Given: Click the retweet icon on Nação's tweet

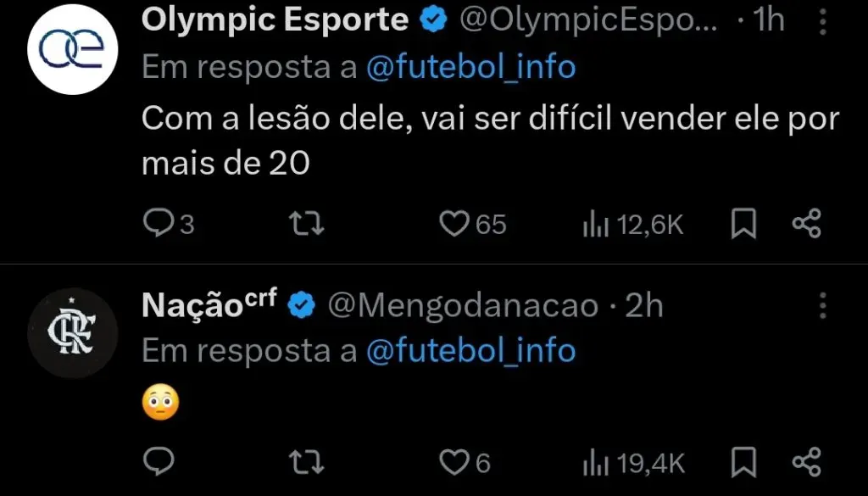Looking at the screenshot, I should point(305,463).
